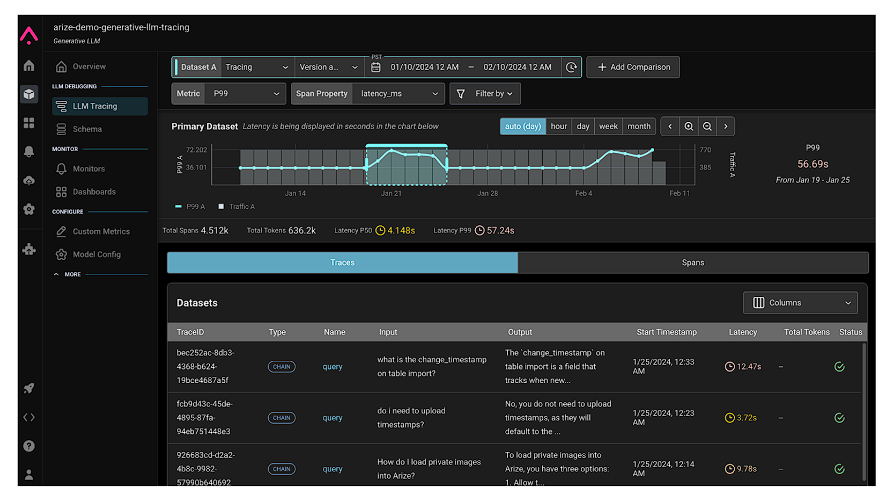Click CHAIN badge for trace bec252ac

(281, 367)
